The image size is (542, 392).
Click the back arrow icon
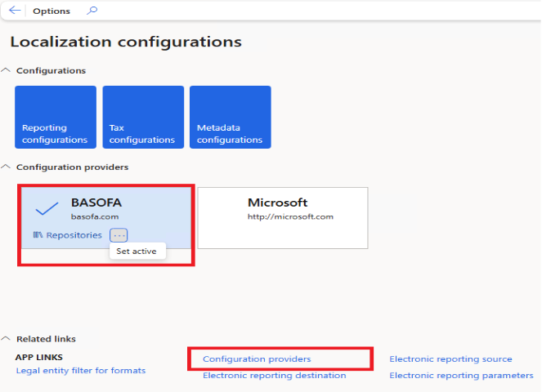click(15, 11)
